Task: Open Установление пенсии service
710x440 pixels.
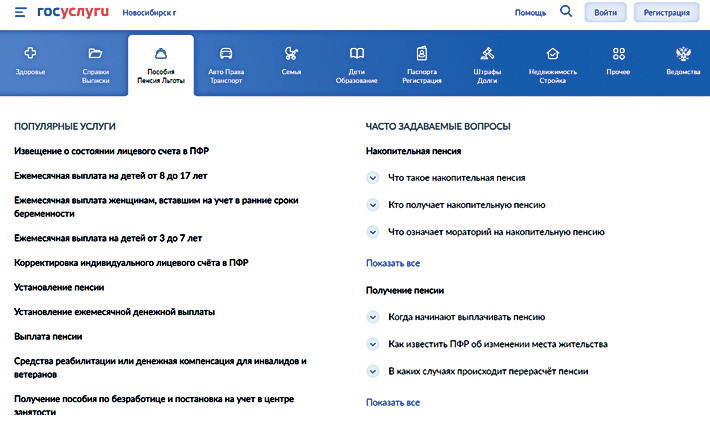Action: coord(59,287)
